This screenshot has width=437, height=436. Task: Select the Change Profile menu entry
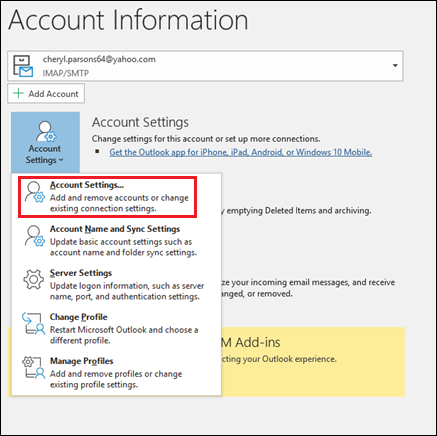tap(116, 329)
